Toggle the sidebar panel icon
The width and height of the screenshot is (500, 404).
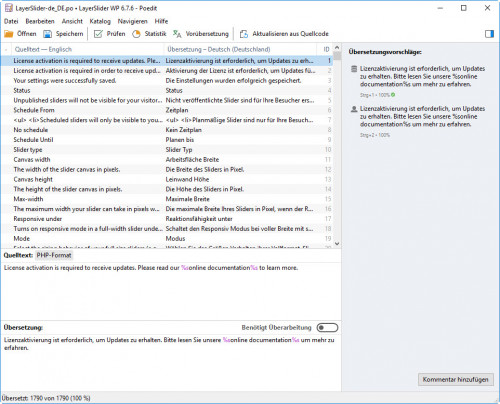pyautogui.click(x=489, y=34)
